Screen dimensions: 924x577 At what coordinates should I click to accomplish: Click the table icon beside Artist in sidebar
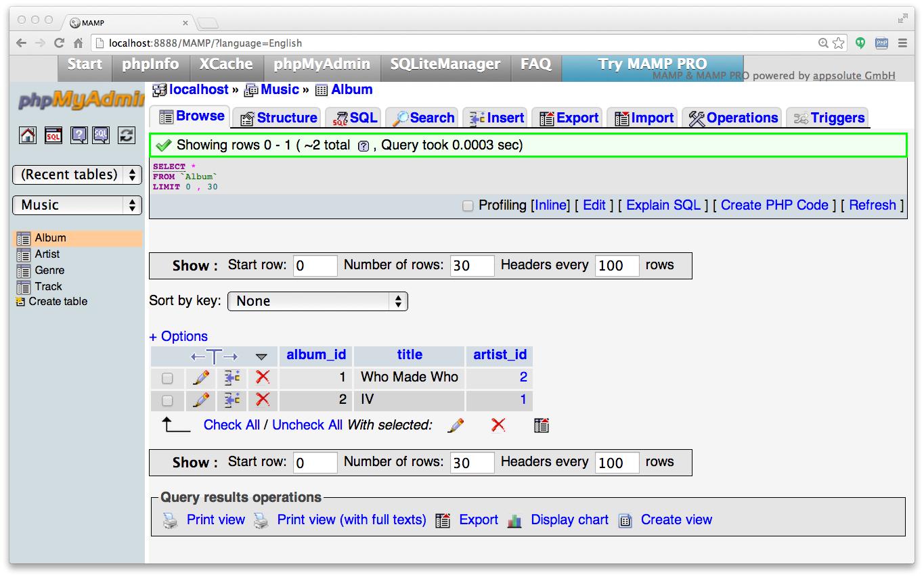click(24, 254)
